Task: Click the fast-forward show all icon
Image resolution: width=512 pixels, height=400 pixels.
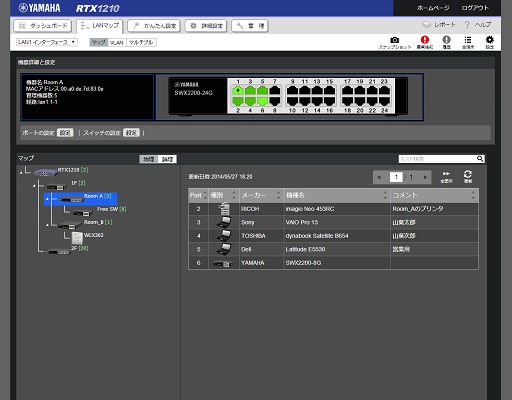Action: 446,174
